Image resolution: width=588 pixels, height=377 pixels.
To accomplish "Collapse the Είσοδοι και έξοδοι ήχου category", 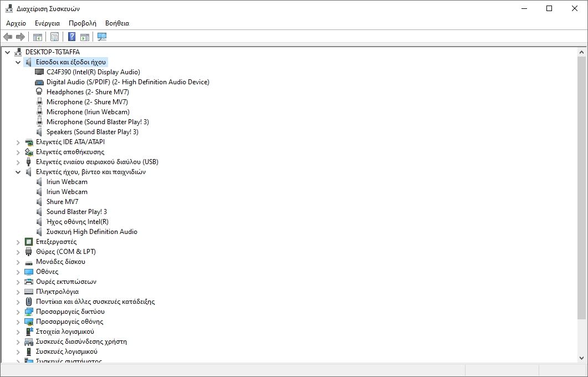I will click(x=17, y=62).
